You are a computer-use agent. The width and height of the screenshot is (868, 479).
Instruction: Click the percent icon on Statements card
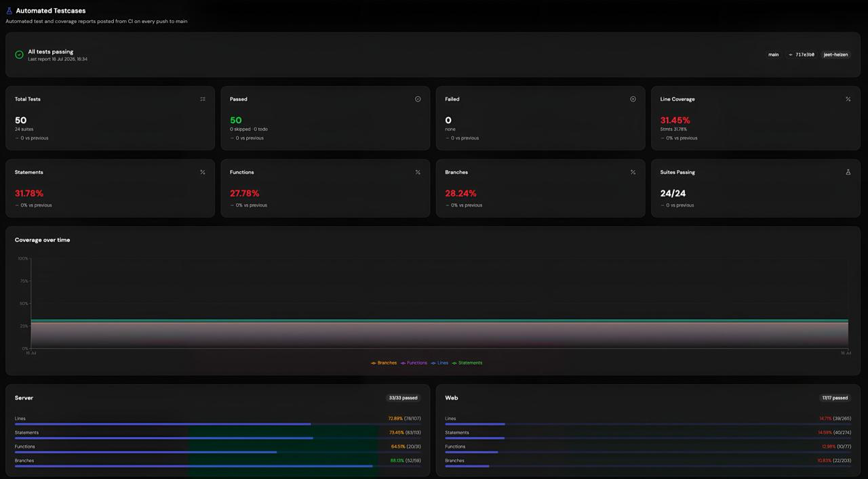203,172
